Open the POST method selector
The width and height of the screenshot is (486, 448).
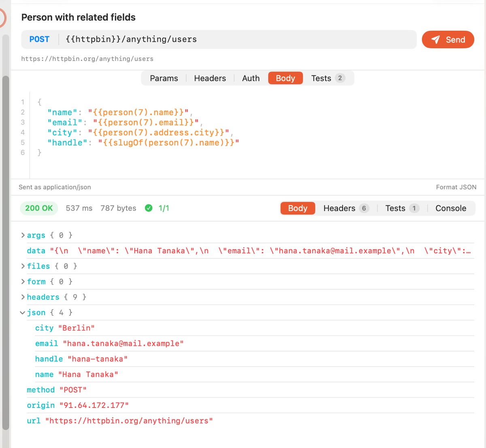[39, 39]
